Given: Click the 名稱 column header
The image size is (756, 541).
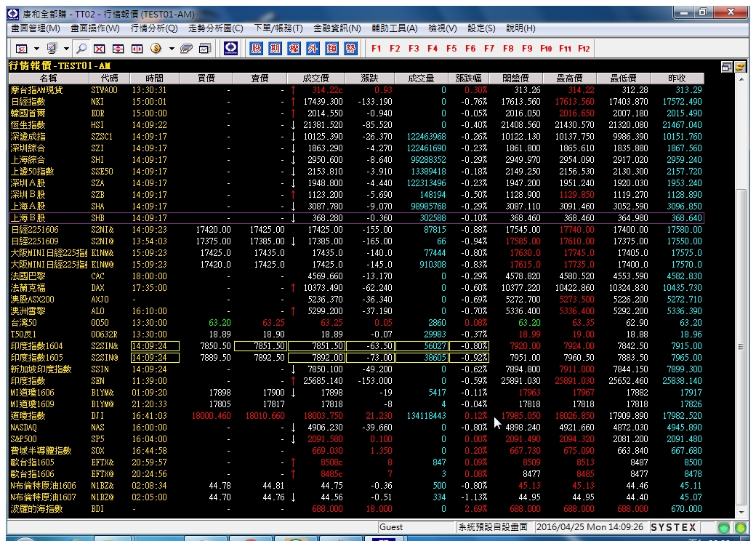Looking at the screenshot, I should pyautogui.click(x=48, y=78).
